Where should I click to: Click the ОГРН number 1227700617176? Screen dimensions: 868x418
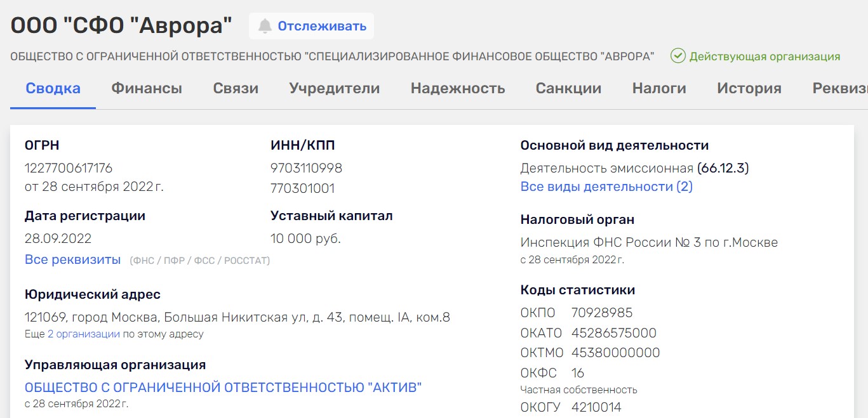point(69,168)
